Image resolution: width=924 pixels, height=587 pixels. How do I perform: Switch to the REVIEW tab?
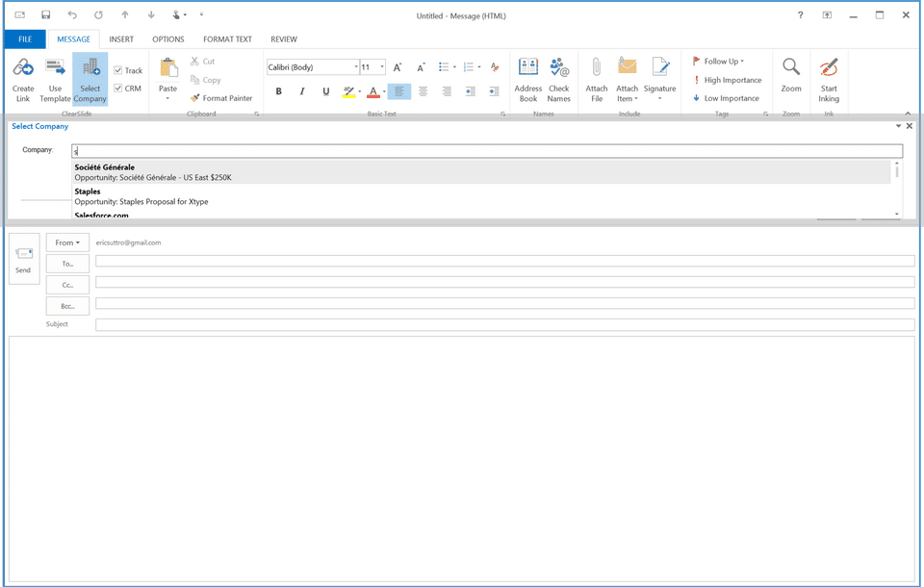coord(284,38)
